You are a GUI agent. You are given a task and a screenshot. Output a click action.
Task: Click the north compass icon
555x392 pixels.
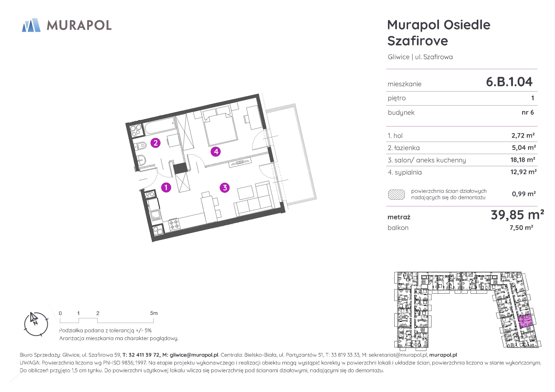click(x=36, y=324)
